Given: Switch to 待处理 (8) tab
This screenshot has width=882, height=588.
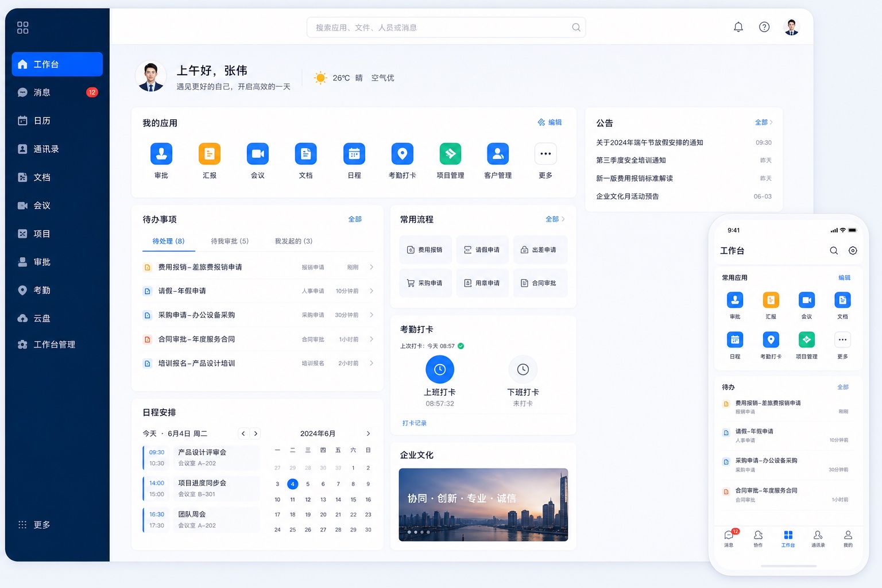Looking at the screenshot, I should pos(168,241).
